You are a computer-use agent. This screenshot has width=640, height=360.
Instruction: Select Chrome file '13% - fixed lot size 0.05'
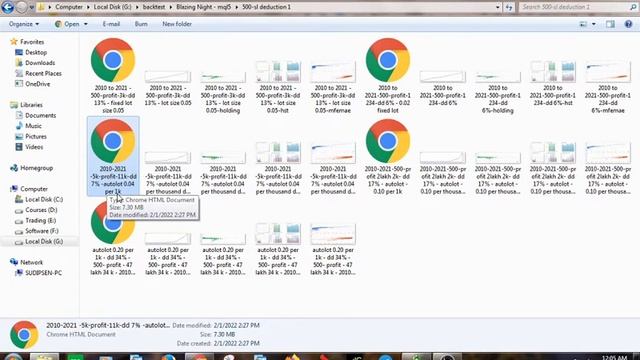click(x=113, y=76)
